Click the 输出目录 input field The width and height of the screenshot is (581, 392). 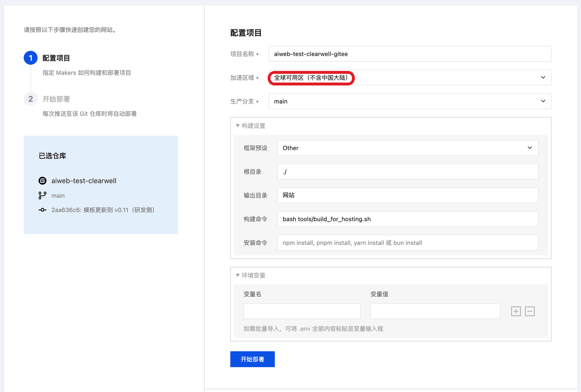[x=408, y=195]
